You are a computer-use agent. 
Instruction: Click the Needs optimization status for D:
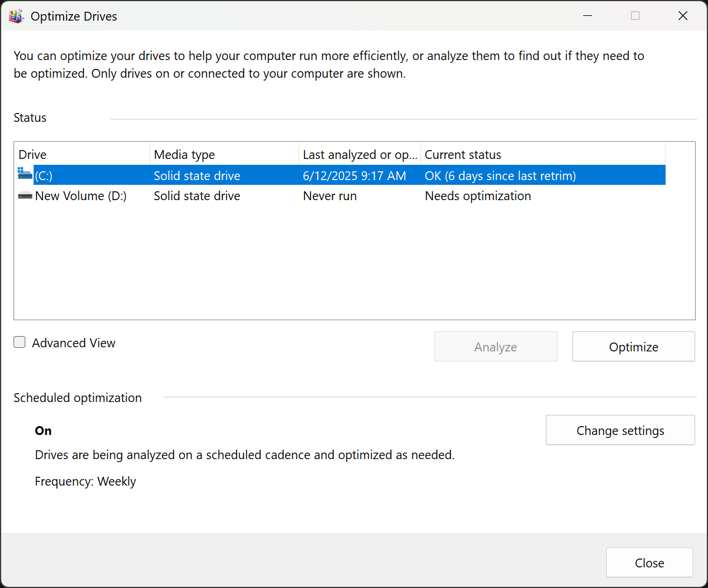[x=478, y=196]
